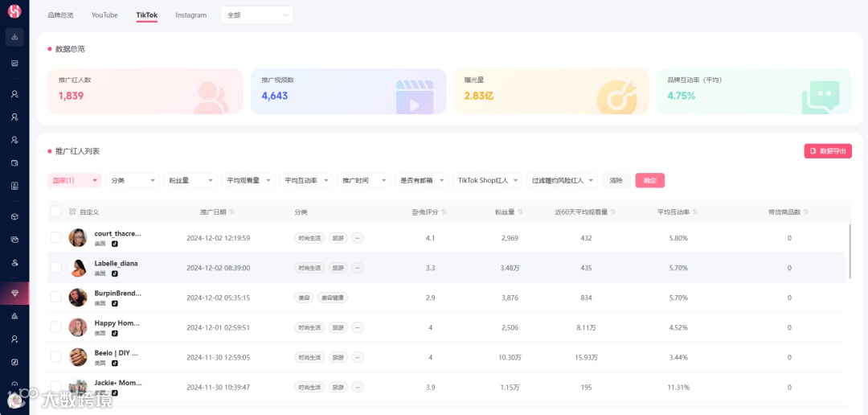Click TikTok icon under BurpinBrend
The height and width of the screenshot is (415, 868).
tap(115, 304)
